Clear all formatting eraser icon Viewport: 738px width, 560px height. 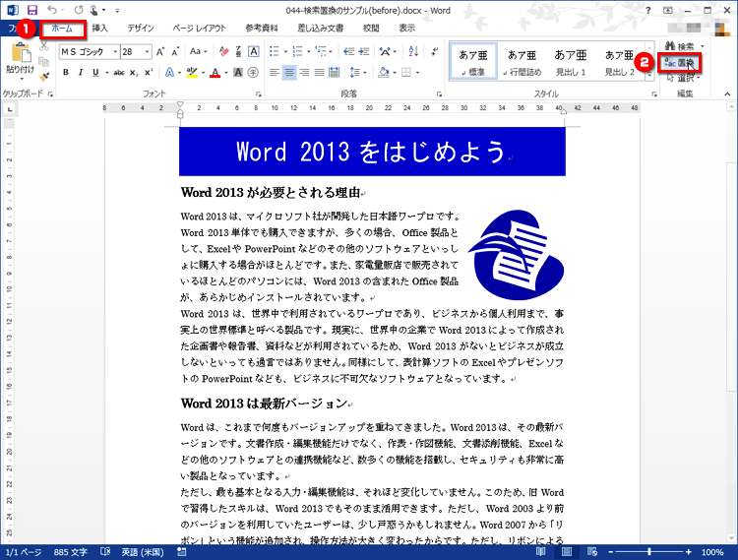click(x=224, y=51)
